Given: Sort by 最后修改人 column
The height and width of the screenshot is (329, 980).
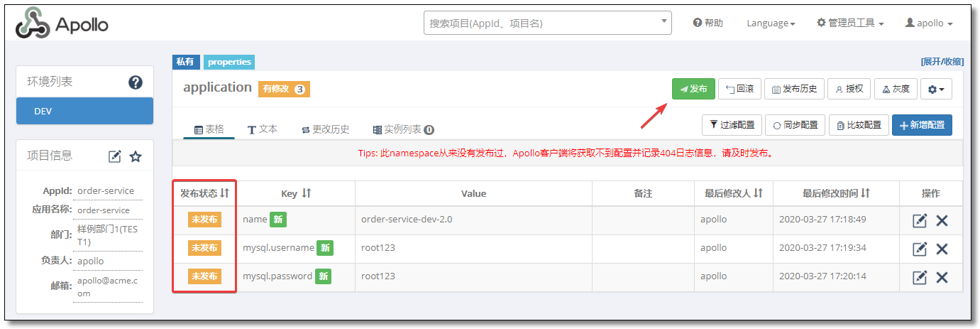Looking at the screenshot, I should (x=757, y=193).
